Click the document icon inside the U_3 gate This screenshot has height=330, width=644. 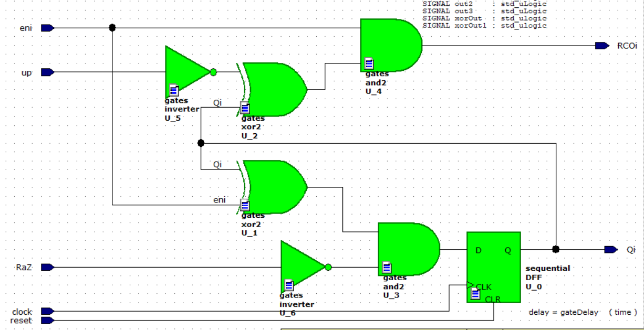coord(387,267)
